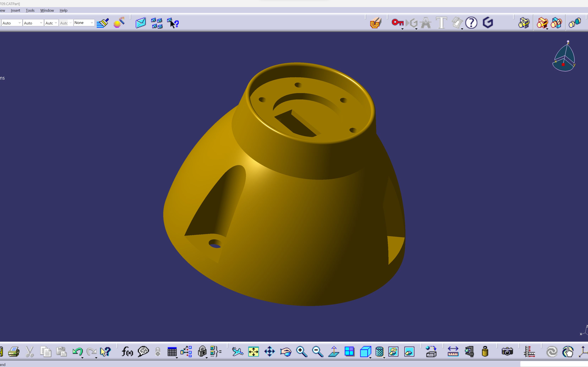
Task: Click the What's This help pointer
Action: 105,351
